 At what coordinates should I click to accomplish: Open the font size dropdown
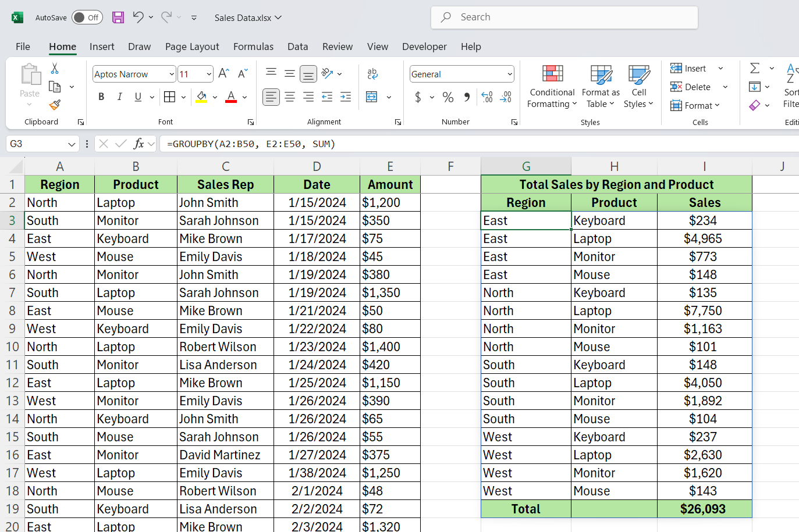pos(209,74)
